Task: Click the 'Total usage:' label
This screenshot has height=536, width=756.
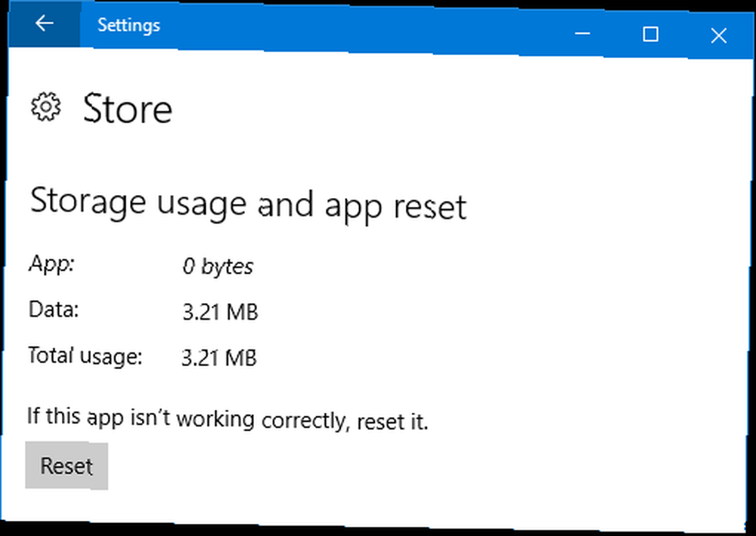Action: pyautogui.click(x=85, y=356)
